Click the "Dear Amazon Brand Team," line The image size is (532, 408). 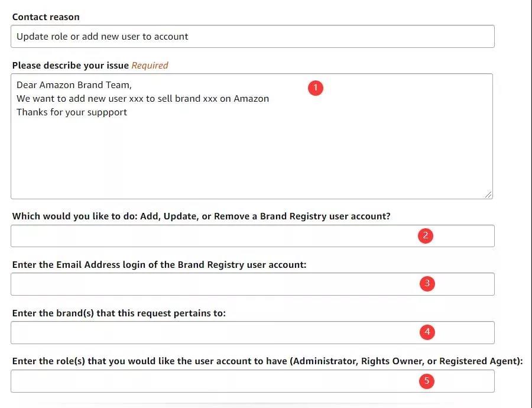(74, 85)
